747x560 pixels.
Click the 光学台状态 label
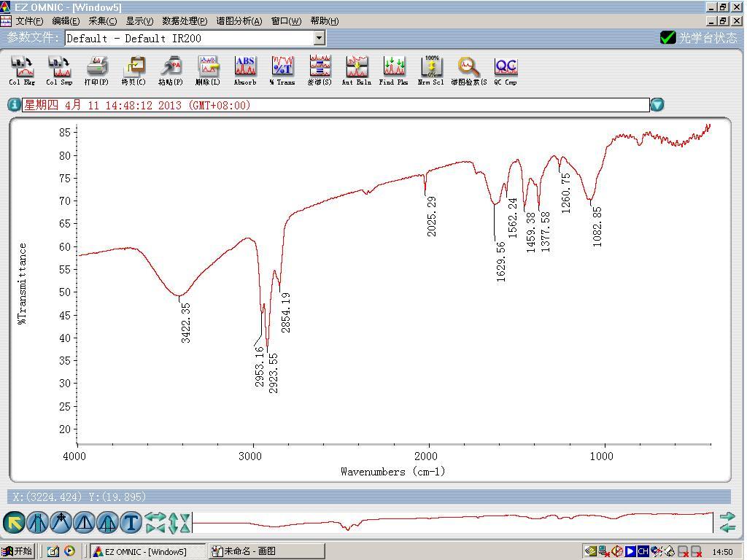[708, 38]
